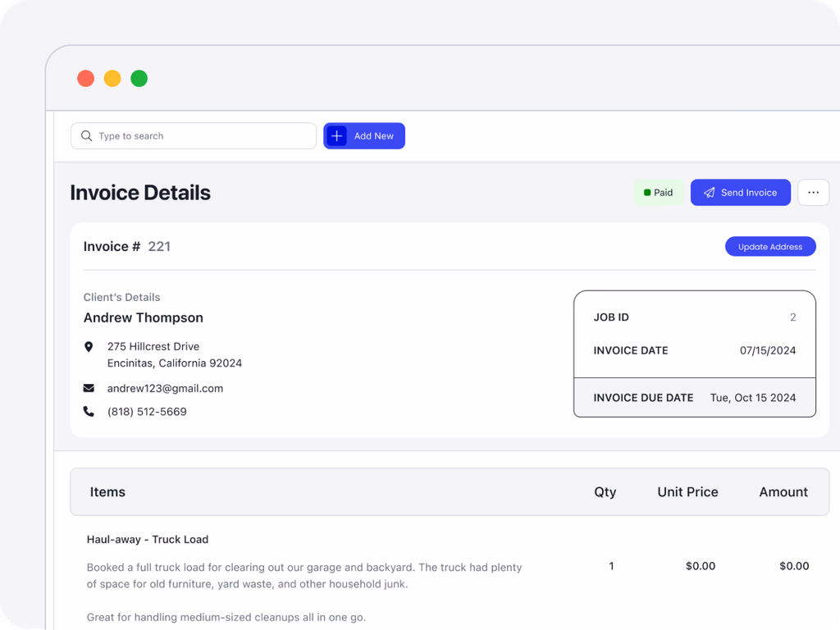Screen dimensions: 840x630
Task: Click the Unit Price column header
Action: pyautogui.click(x=687, y=492)
